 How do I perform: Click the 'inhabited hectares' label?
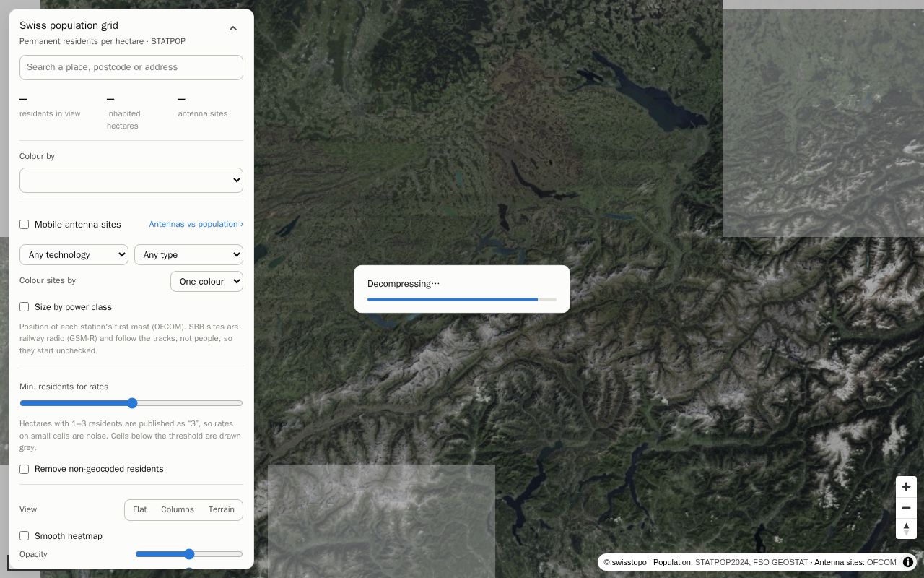point(123,120)
